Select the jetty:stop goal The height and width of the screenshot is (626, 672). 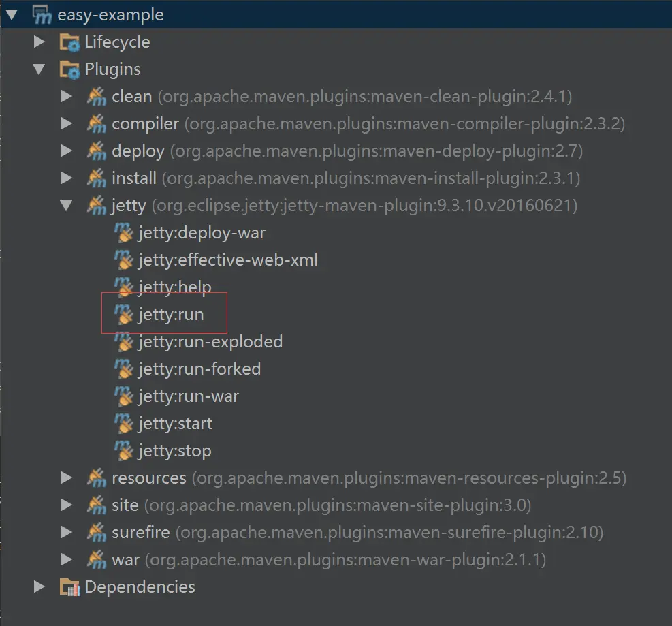pos(175,452)
